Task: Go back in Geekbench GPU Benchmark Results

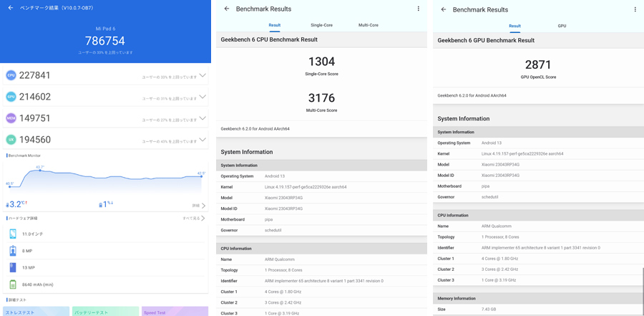Action: coord(443,9)
